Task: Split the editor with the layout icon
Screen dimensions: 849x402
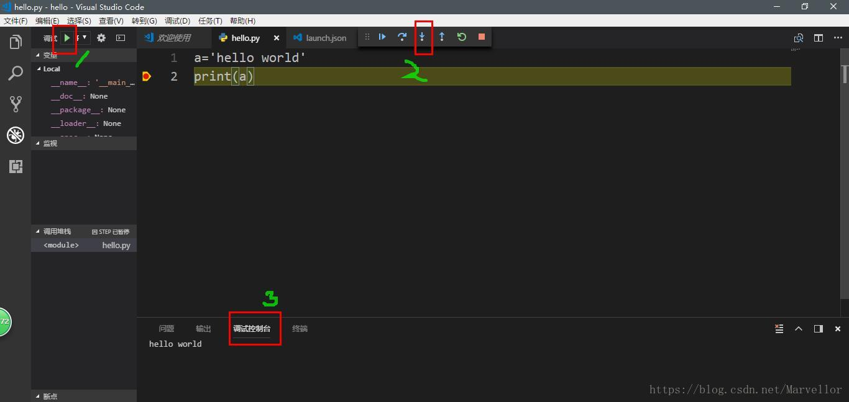Action: (818, 38)
